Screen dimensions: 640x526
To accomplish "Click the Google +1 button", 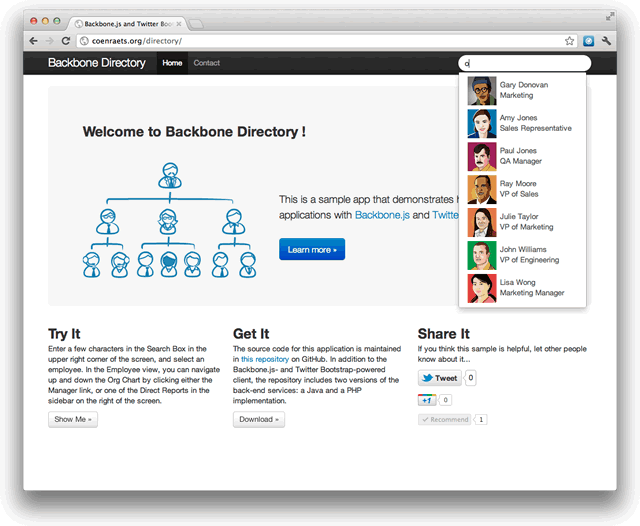I will (x=427, y=400).
